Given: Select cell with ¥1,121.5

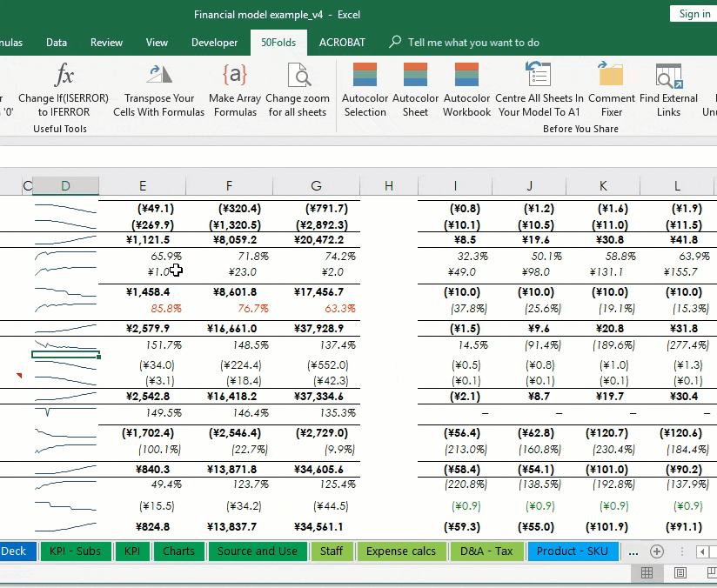Looking at the screenshot, I should pyautogui.click(x=143, y=240).
